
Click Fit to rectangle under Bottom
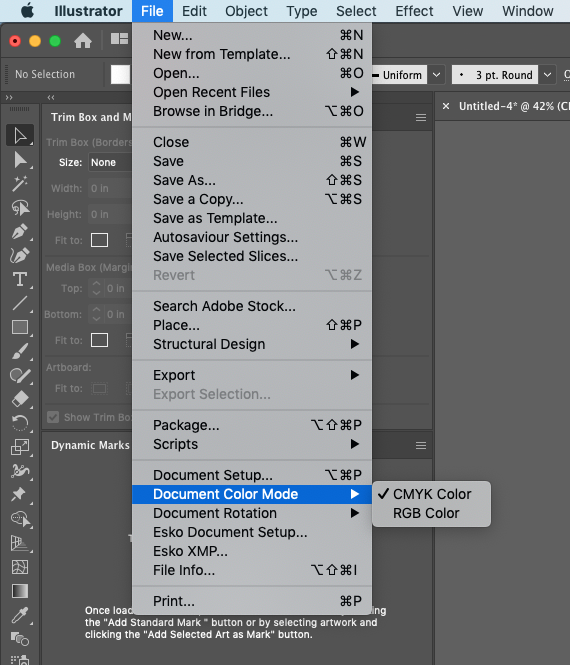point(99,340)
